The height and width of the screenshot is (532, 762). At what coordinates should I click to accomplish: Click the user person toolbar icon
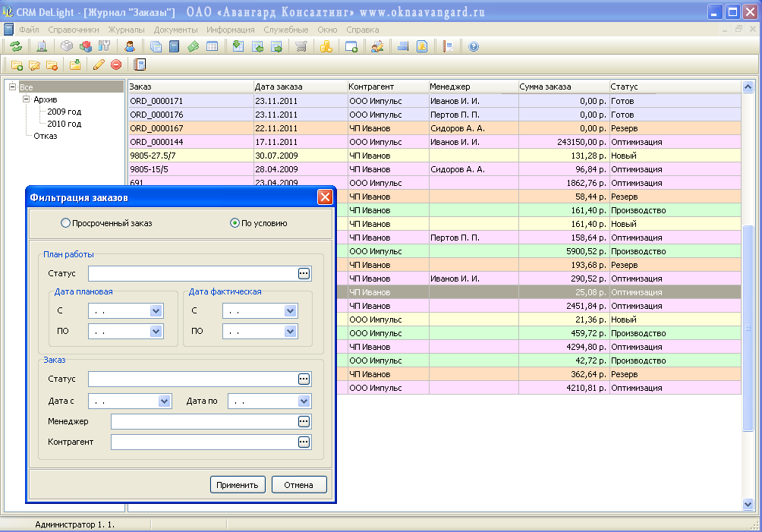pos(130,46)
